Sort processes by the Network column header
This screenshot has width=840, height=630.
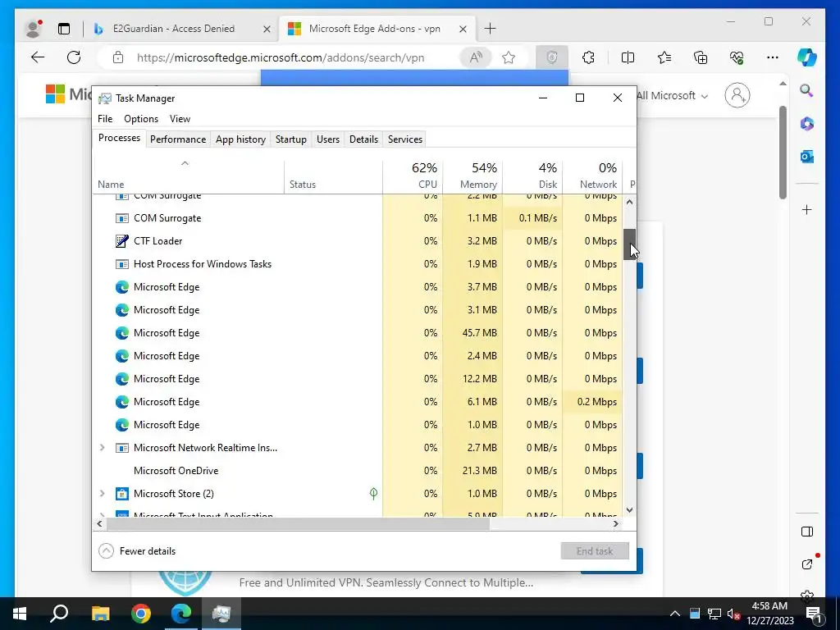tap(592, 176)
